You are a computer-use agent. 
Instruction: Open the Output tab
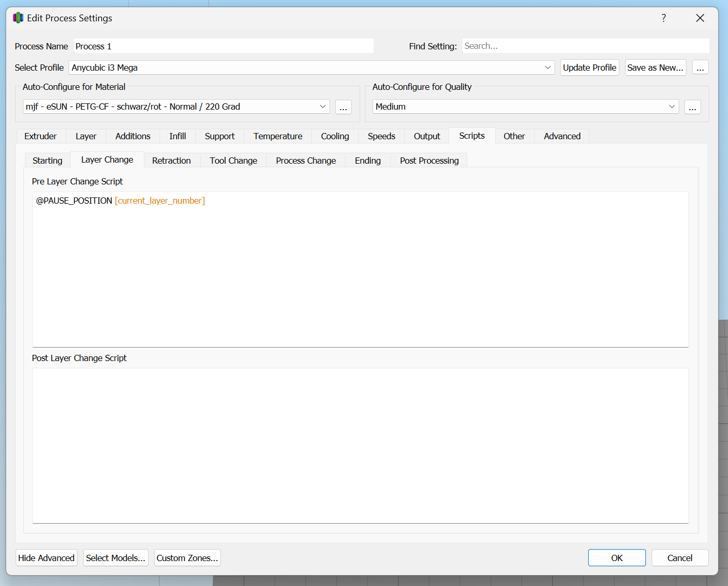pyautogui.click(x=427, y=136)
